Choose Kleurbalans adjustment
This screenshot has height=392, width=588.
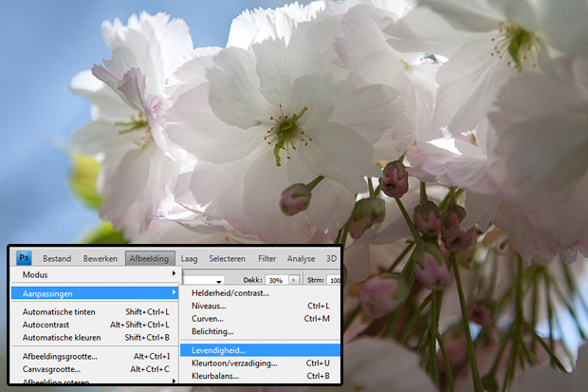(x=260, y=376)
